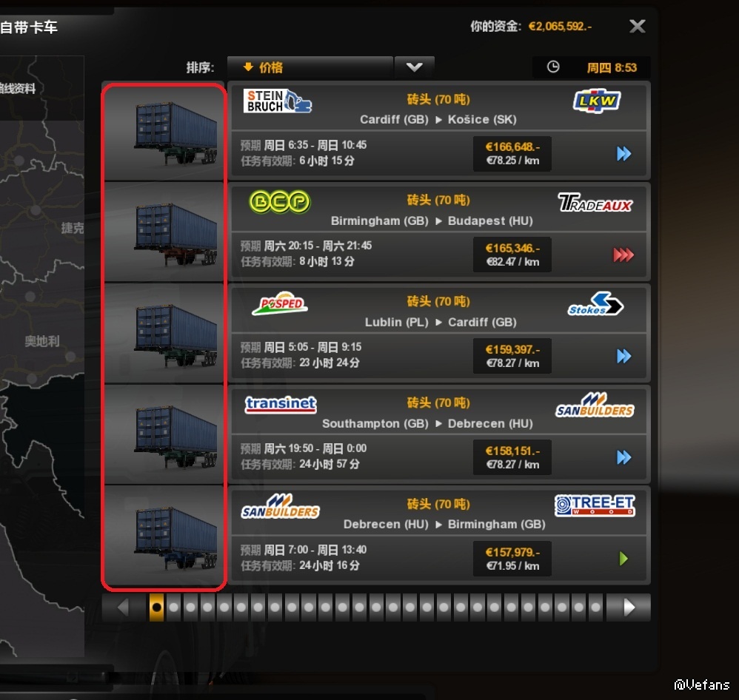739x700 pixels.
Task: Click the red triple-arrow urgency icon on the Budapest job
Action: tap(623, 255)
